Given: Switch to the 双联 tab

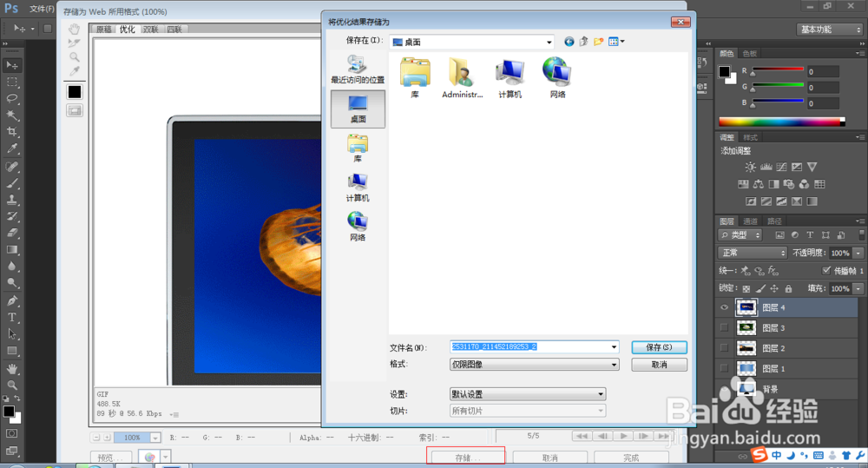Looking at the screenshot, I should coord(150,30).
